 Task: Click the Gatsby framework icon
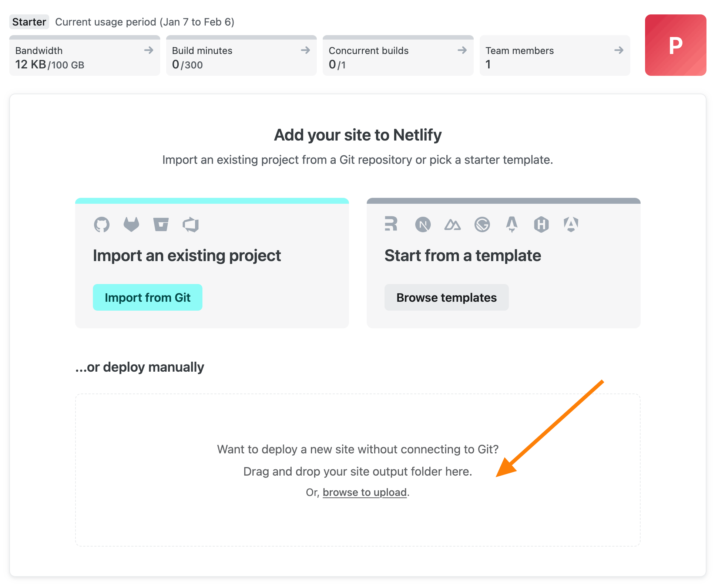click(x=482, y=224)
